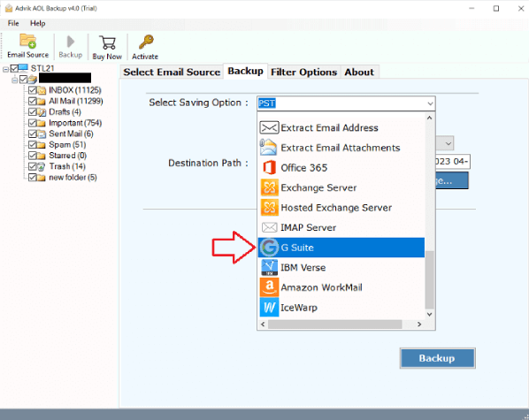Select the Important (754) folder label
This screenshot has height=420, width=529.
(x=75, y=123)
